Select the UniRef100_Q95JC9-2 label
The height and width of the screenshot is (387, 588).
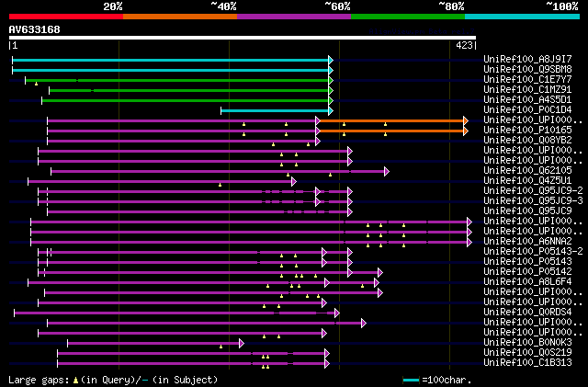click(533, 190)
